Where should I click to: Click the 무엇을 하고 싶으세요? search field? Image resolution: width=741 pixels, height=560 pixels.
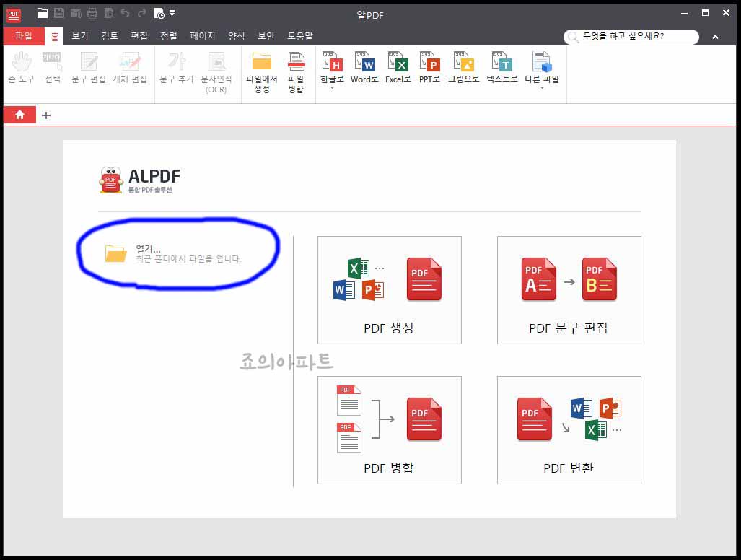pyautogui.click(x=631, y=36)
